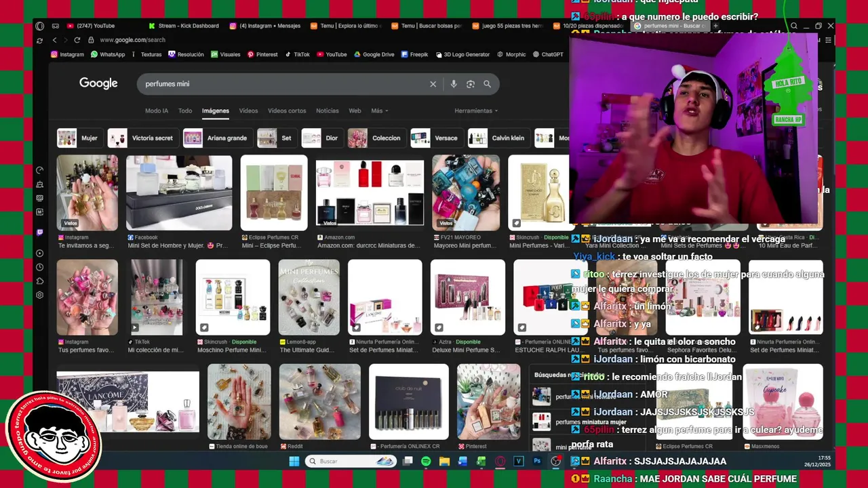Open the Lancome perfume set image

coord(128,403)
